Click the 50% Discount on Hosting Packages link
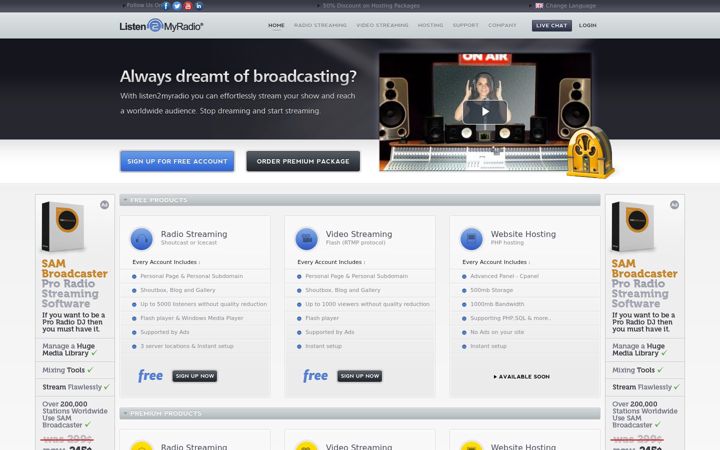 pyautogui.click(x=371, y=6)
